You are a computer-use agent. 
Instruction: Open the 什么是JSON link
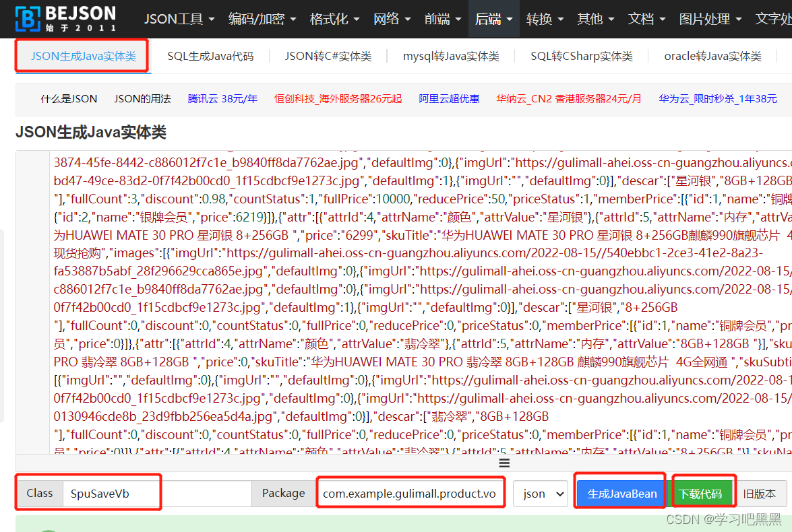click(69, 99)
